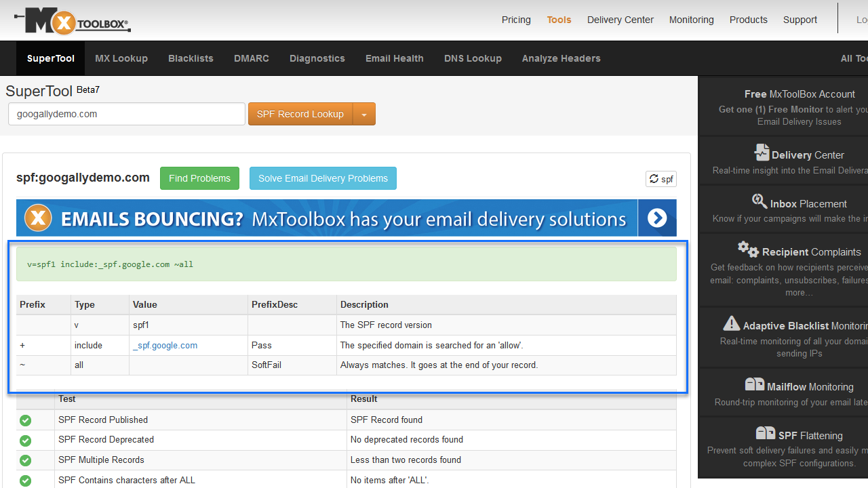The image size is (868, 488).
Task: Switch to the MX Lookup tab
Action: click(x=121, y=58)
